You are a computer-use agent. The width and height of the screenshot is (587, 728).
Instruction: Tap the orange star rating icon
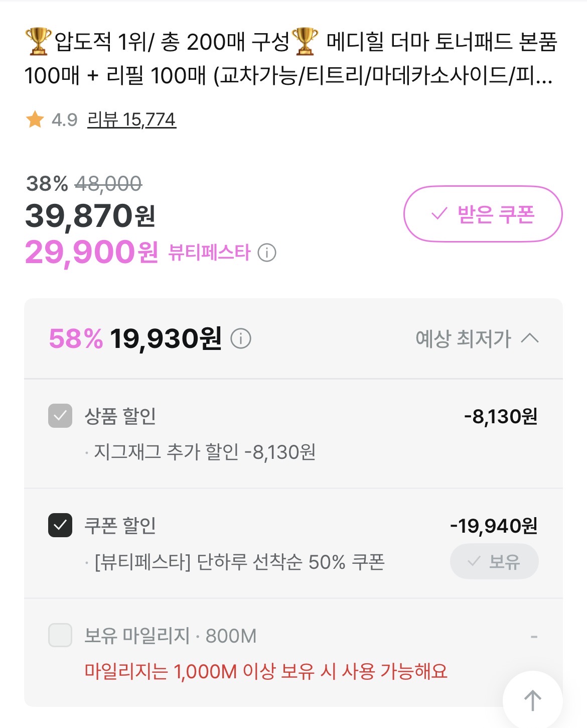coord(35,119)
